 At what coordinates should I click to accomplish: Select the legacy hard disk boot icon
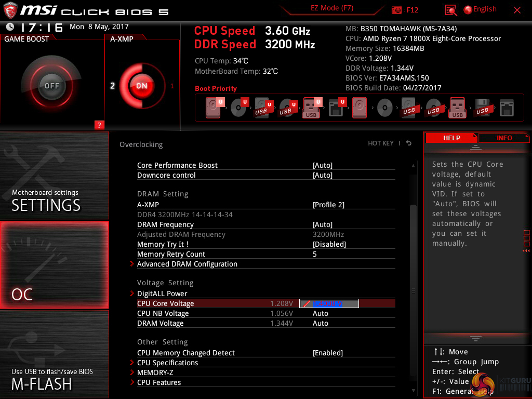(x=360, y=108)
